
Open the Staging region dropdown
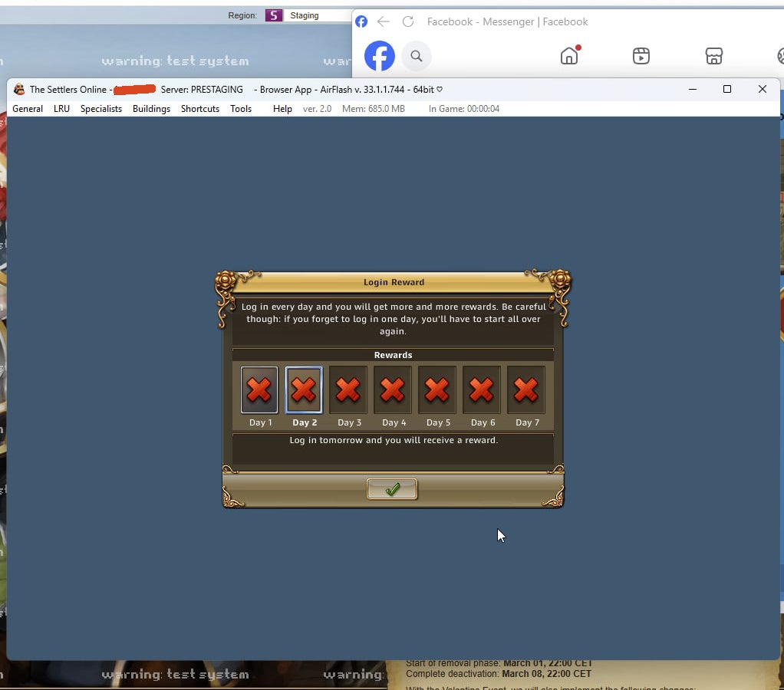pyautogui.click(x=320, y=15)
